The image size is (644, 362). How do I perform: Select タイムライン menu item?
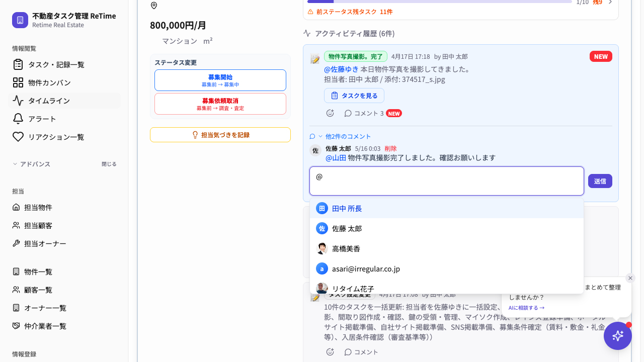pos(64,101)
